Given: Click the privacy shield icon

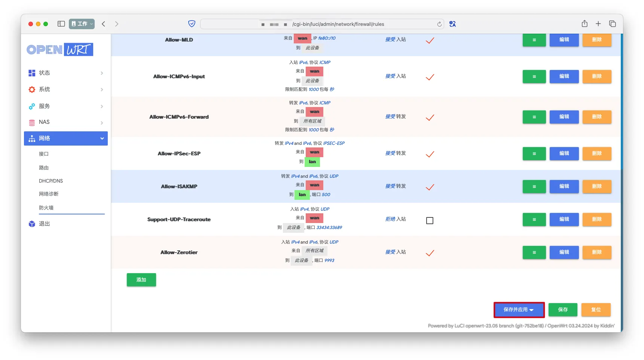Looking at the screenshot, I should coord(192,24).
